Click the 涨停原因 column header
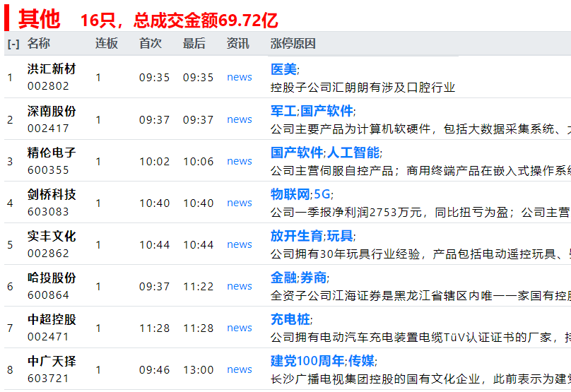The width and height of the screenshot is (571, 392). pos(293,43)
